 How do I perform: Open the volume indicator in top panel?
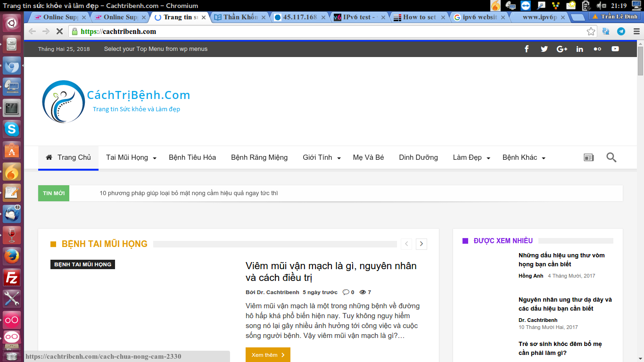pos(602,6)
